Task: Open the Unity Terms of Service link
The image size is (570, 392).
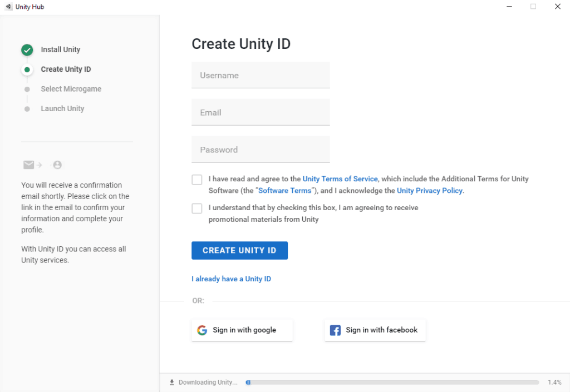Action: click(340, 179)
